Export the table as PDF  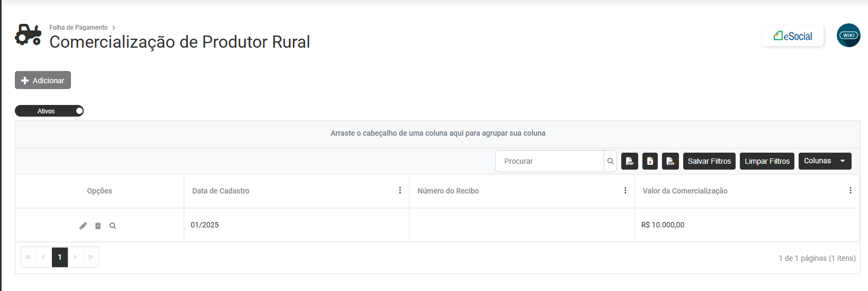629,161
